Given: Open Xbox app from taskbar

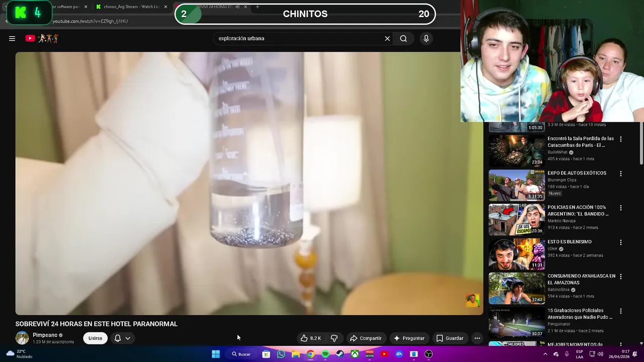Looking at the screenshot, I should tap(355, 354).
